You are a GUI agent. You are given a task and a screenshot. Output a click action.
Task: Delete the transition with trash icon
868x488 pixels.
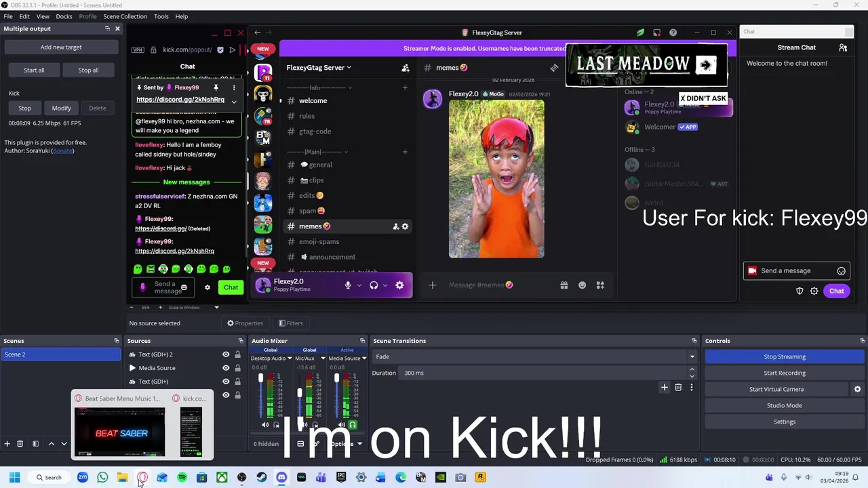pyautogui.click(x=678, y=388)
